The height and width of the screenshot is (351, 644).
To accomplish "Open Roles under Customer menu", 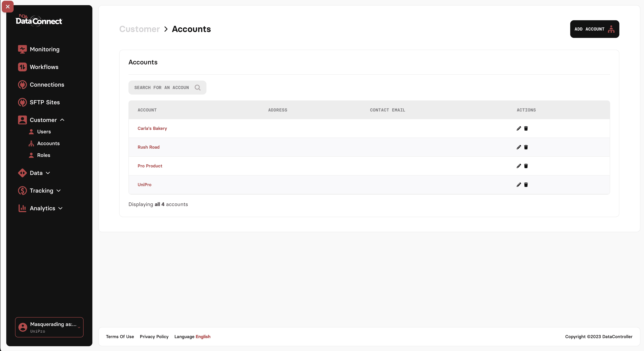I will pyautogui.click(x=43, y=155).
